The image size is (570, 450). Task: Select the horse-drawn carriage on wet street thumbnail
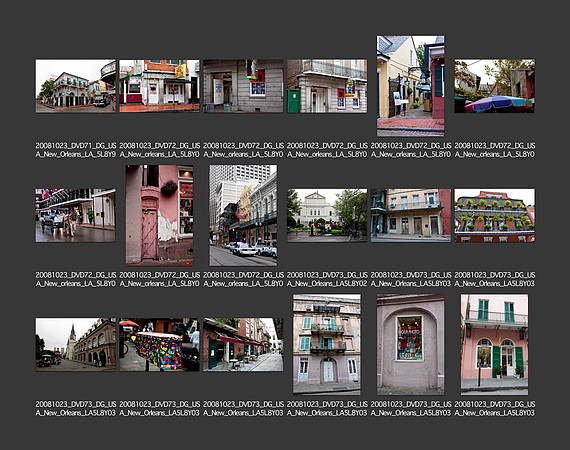point(76,215)
